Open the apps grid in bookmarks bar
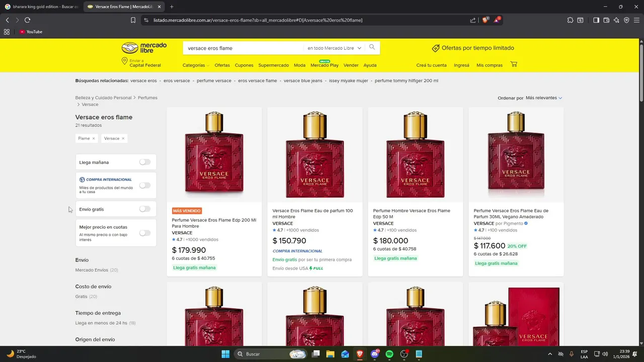Screen dimensions: 644x362 pos(7,32)
